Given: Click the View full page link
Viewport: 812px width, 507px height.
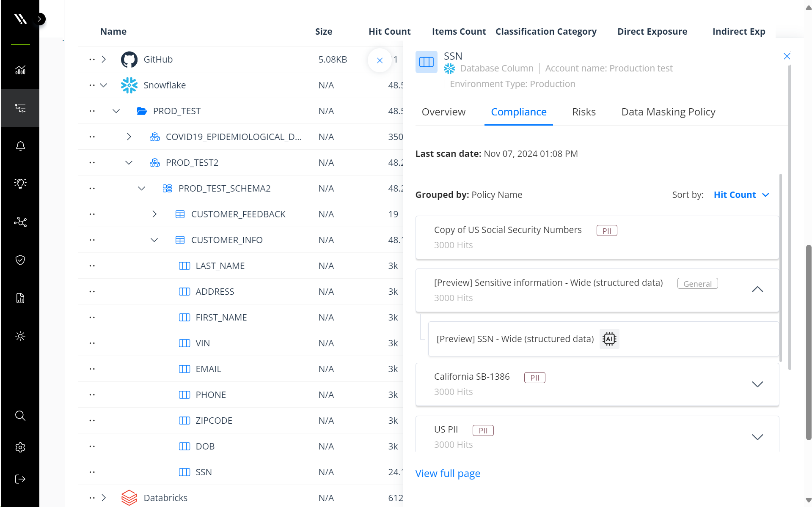Looking at the screenshot, I should coord(448,473).
